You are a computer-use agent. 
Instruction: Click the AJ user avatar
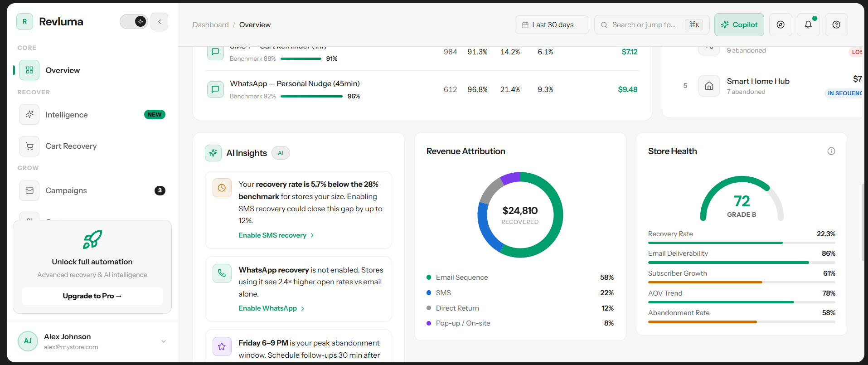pyautogui.click(x=28, y=341)
